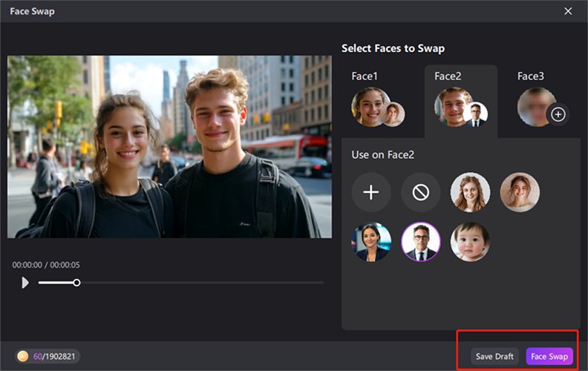
Task: Select the no-swap circle-slash icon
Action: tap(420, 192)
